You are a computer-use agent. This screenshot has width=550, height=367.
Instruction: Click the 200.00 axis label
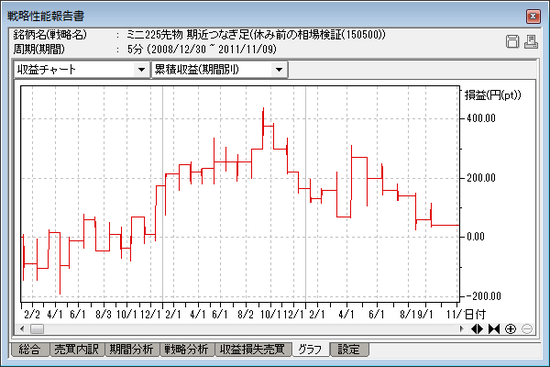pos(481,178)
